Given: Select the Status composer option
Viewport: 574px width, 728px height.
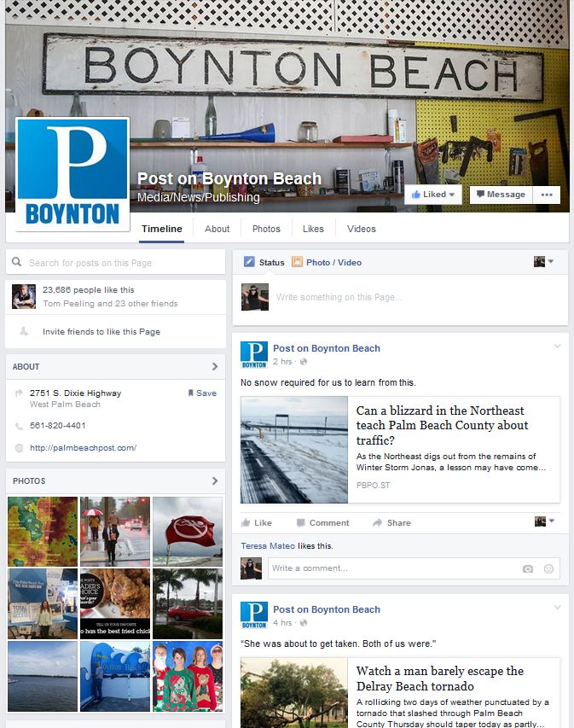Looking at the screenshot, I should click(x=264, y=262).
